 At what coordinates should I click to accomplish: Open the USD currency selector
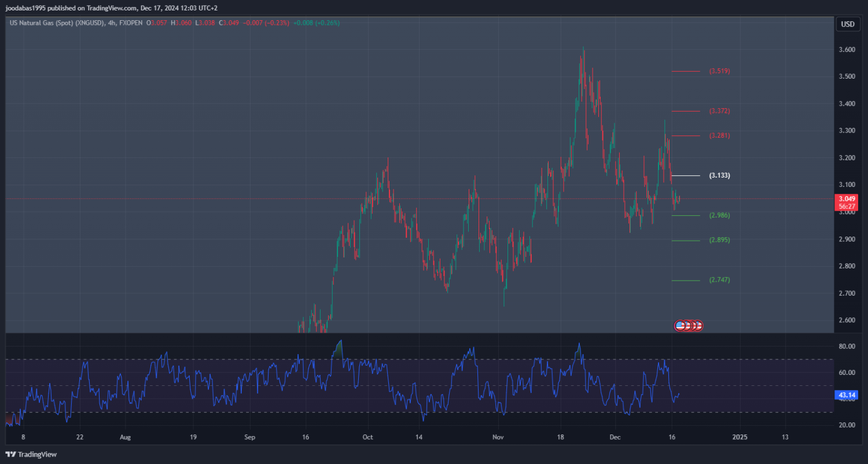(847, 24)
